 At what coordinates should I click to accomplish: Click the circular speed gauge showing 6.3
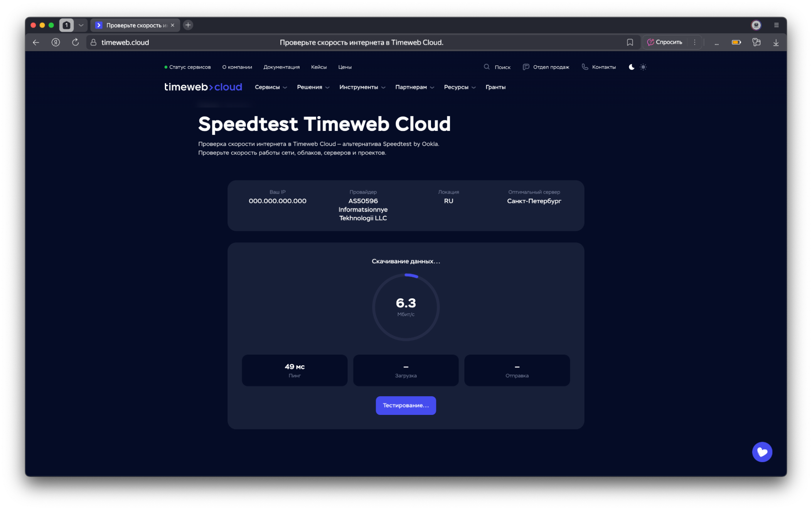pos(406,307)
